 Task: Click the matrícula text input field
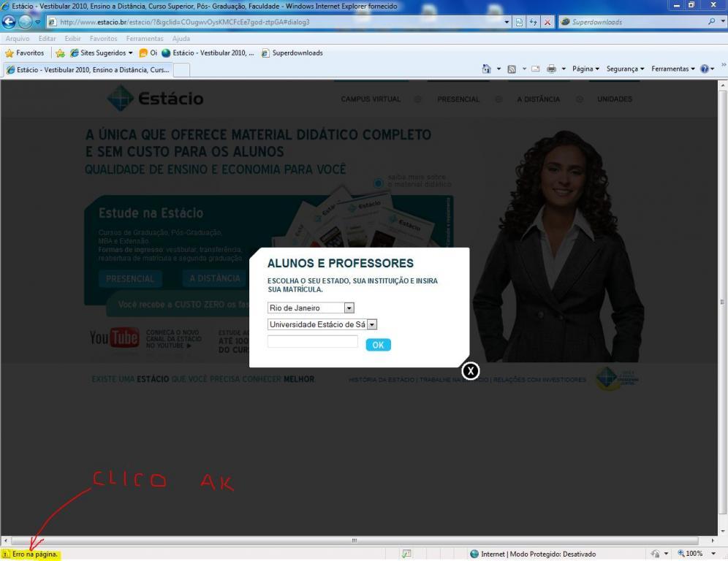(x=312, y=342)
